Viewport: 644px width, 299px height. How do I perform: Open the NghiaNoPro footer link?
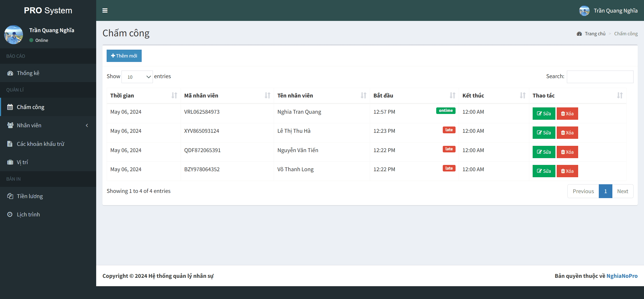tap(622, 276)
